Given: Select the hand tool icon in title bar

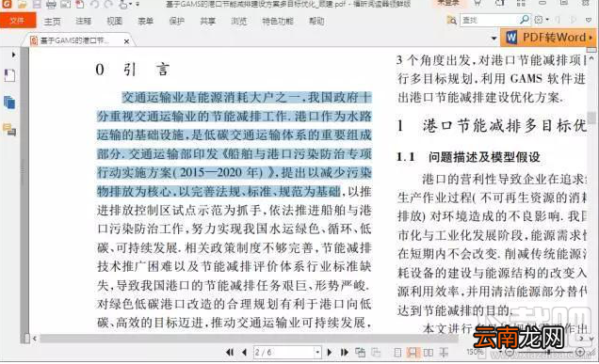Looking at the screenshot, I should (123, 4).
